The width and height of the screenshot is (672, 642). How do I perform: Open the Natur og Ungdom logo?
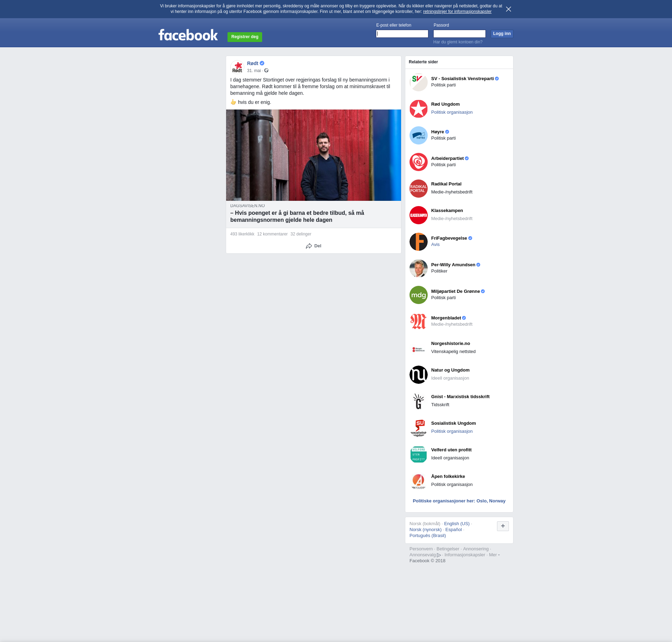418,375
